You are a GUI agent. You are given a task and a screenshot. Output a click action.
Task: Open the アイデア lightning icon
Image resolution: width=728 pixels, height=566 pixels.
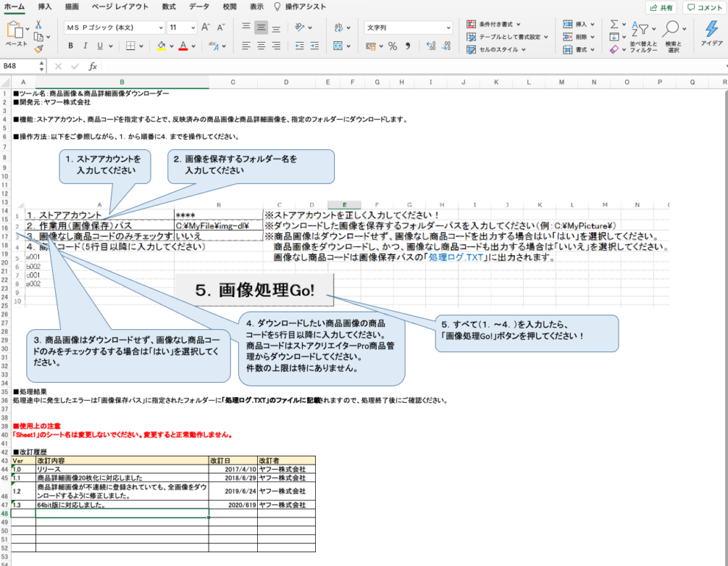[x=711, y=29]
